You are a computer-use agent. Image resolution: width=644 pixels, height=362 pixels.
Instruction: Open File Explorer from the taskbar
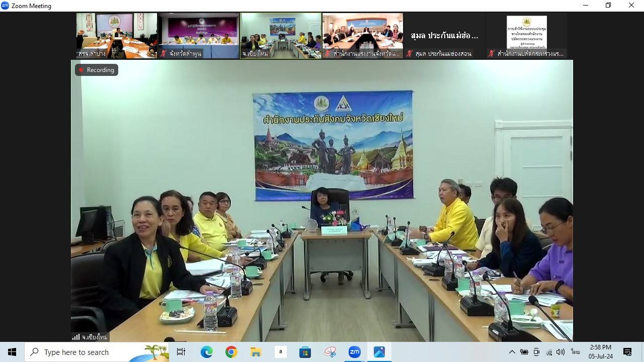point(256,352)
